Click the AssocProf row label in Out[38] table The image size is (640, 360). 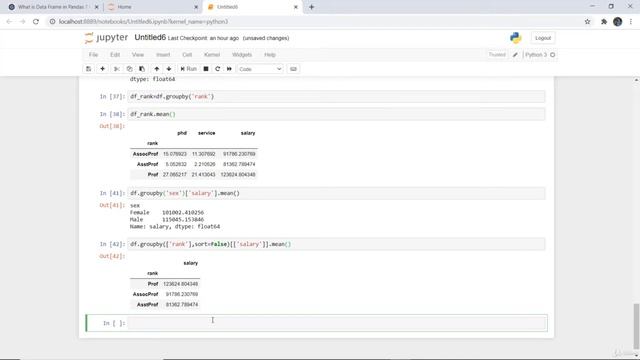pyautogui.click(x=145, y=154)
